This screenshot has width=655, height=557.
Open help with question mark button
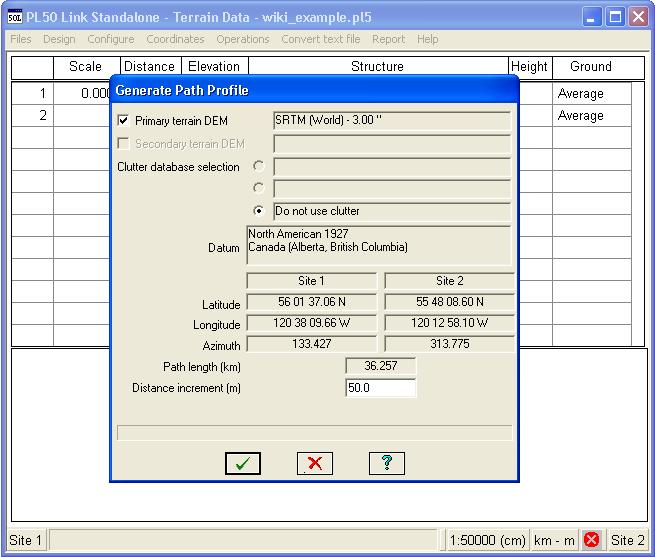point(386,463)
